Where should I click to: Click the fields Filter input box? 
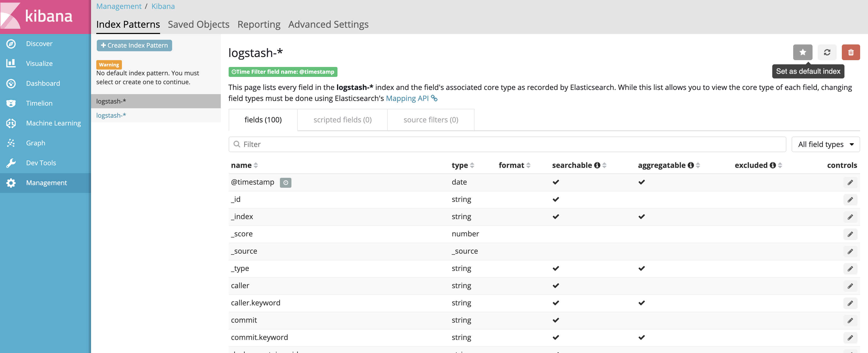(x=507, y=144)
